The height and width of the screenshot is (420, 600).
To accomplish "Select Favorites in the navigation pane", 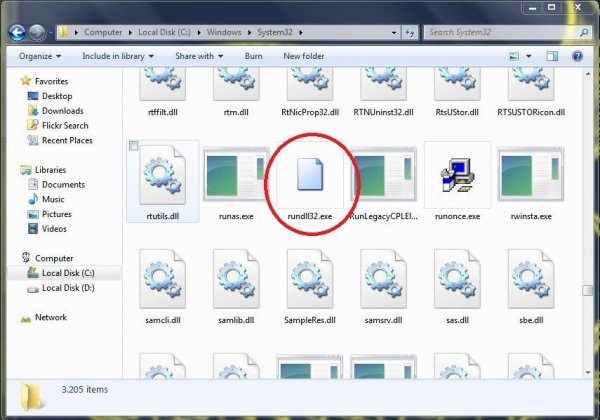I will coord(51,81).
